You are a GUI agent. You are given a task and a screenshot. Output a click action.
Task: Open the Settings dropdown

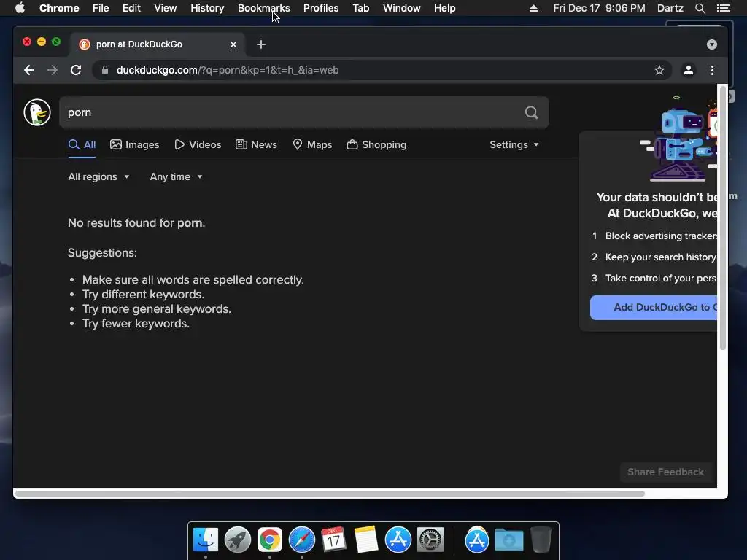pyautogui.click(x=514, y=145)
